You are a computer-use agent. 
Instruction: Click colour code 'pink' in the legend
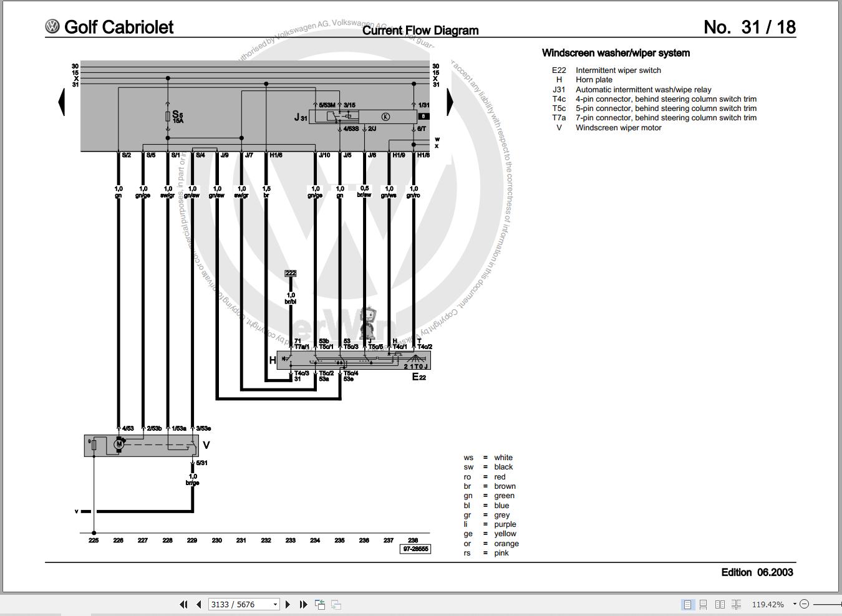point(501,553)
